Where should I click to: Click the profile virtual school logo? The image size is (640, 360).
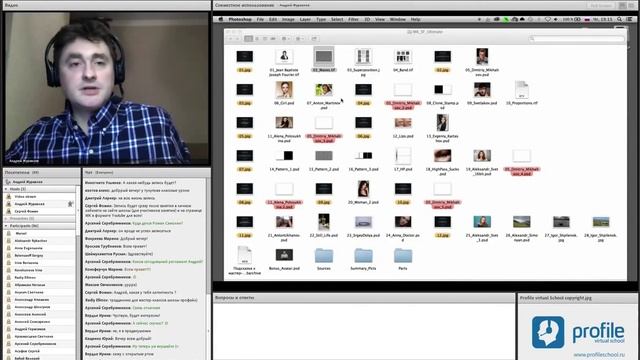[578, 331]
